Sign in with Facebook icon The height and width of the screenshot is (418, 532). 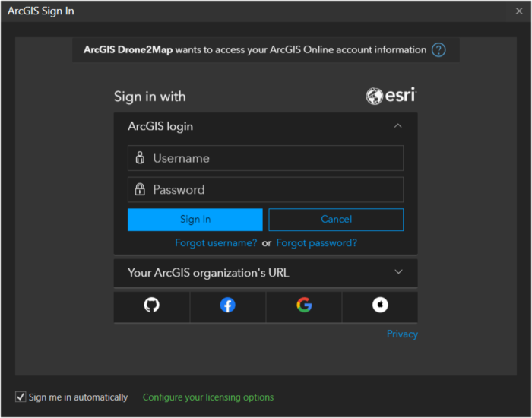pos(227,305)
